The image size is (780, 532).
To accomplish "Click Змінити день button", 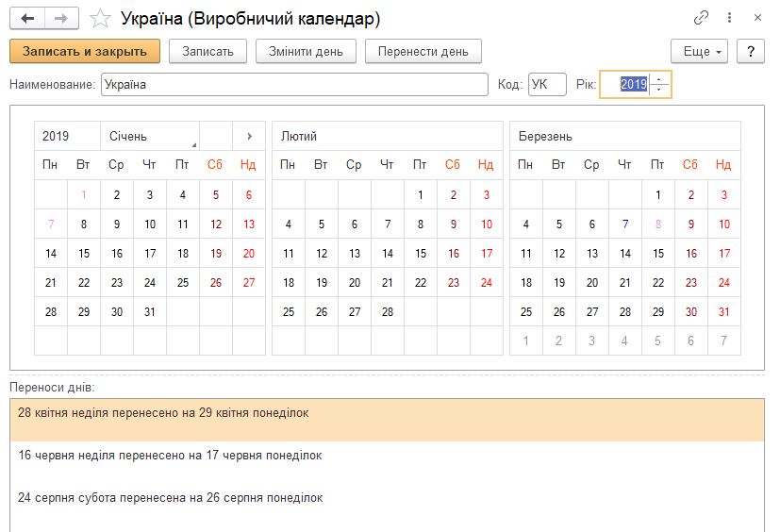I will click(x=306, y=51).
